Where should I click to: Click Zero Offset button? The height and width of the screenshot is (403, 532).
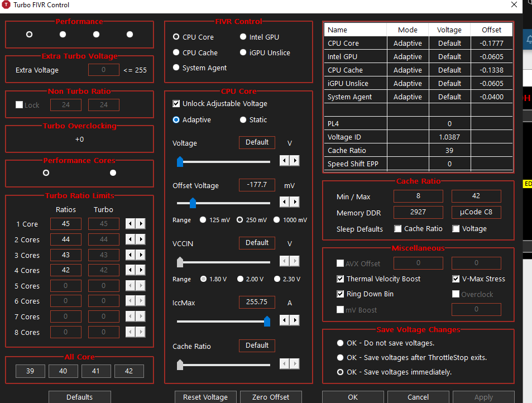click(271, 397)
